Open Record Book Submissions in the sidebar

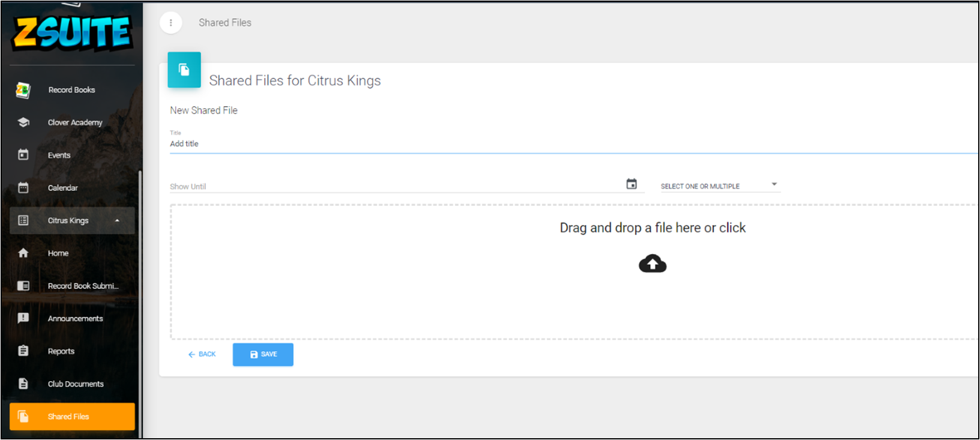click(x=83, y=286)
